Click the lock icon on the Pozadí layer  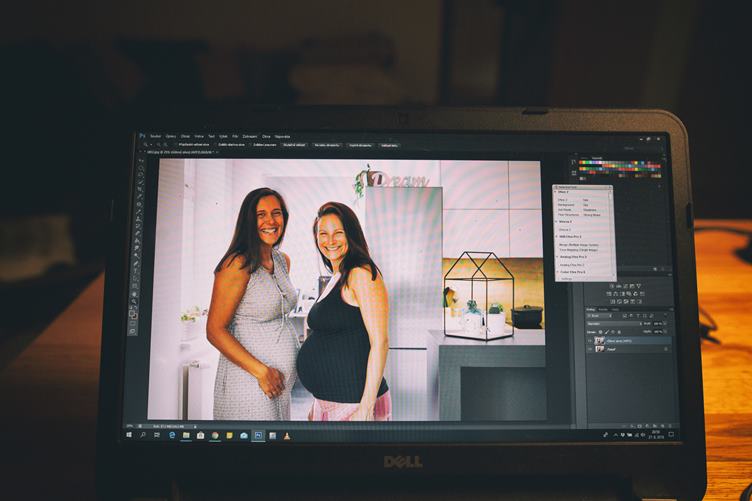(666, 350)
